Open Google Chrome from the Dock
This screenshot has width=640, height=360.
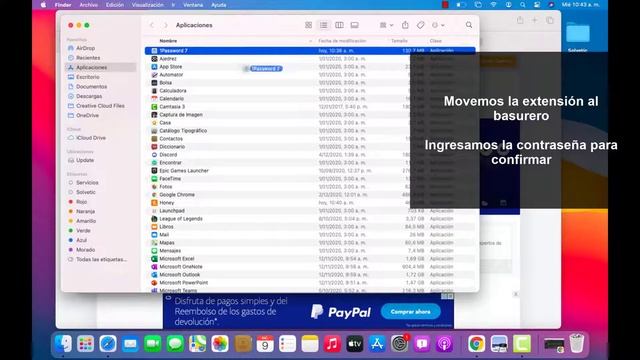click(x=476, y=344)
